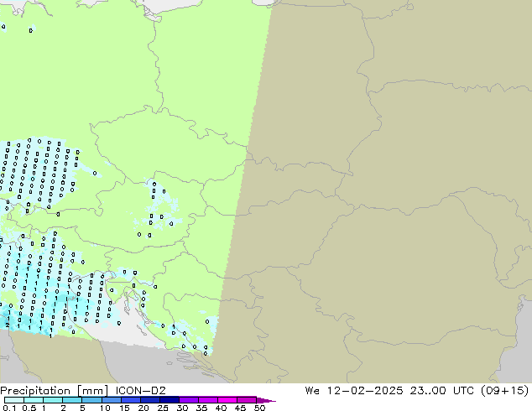Click the "0.5" legend scale label
Screen dimensions: 532x411
tap(29, 408)
